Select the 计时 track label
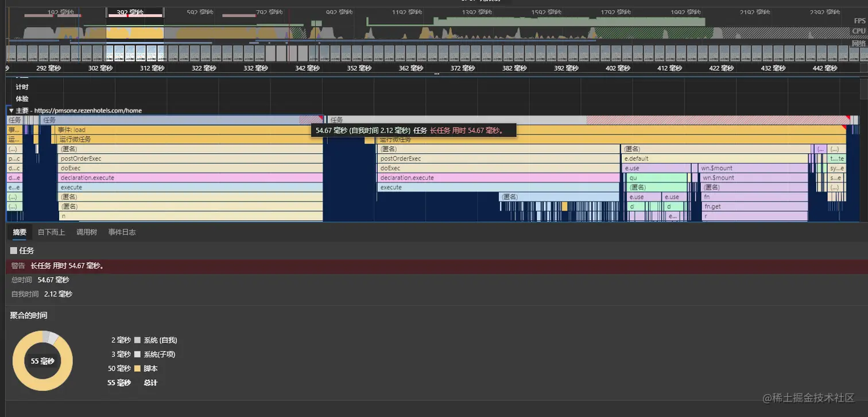The height and width of the screenshot is (417, 868). (x=22, y=87)
